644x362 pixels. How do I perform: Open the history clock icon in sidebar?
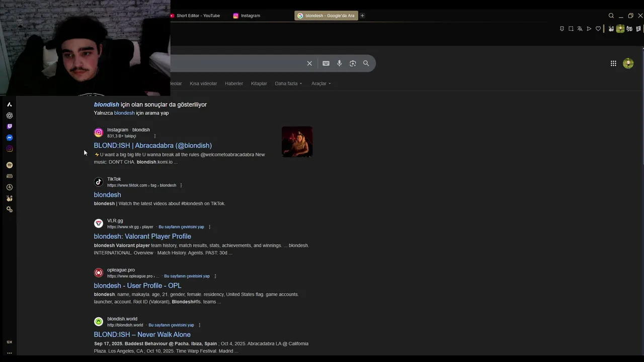click(9, 187)
